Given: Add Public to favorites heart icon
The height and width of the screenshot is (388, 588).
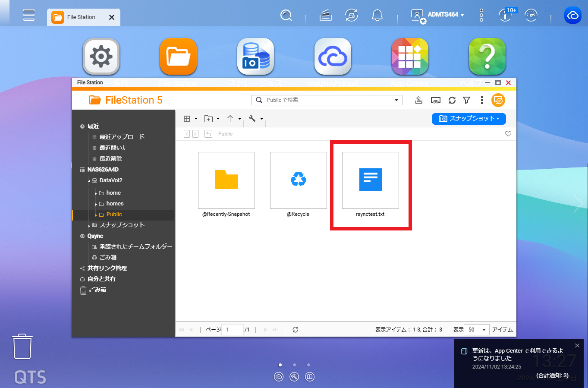Looking at the screenshot, I should [x=508, y=134].
